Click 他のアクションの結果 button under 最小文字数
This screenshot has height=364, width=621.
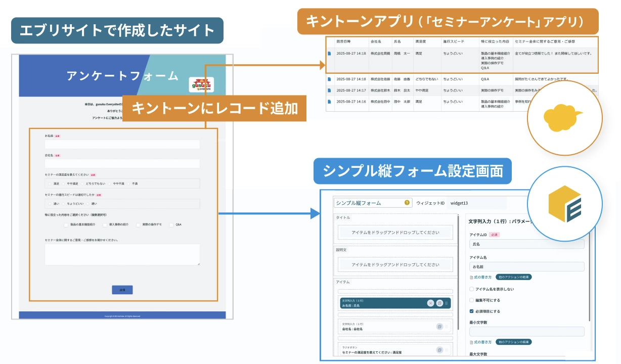pyautogui.click(x=513, y=342)
